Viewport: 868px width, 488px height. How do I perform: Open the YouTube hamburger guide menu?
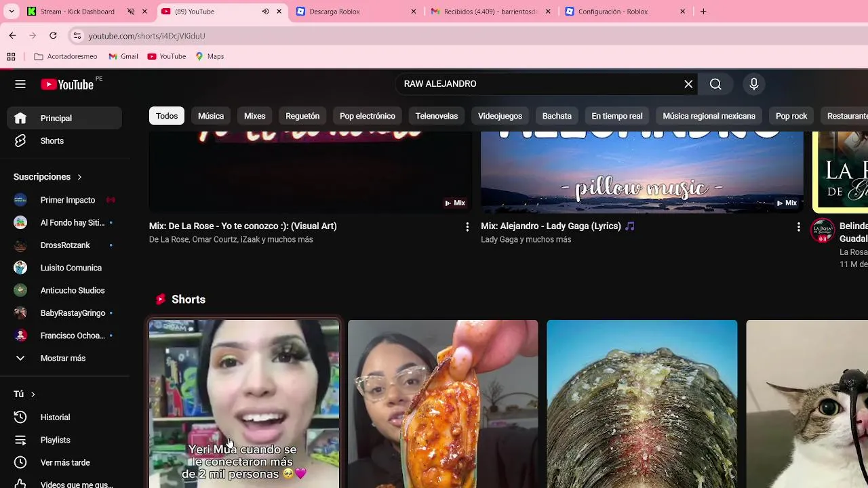click(20, 84)
